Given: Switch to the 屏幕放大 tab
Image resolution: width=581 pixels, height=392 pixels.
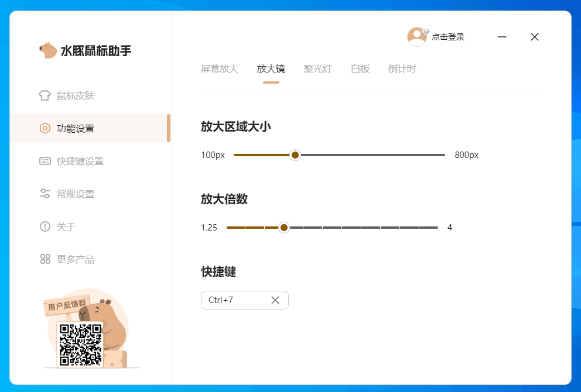Looking at the screenshot, I should [220, 69].
